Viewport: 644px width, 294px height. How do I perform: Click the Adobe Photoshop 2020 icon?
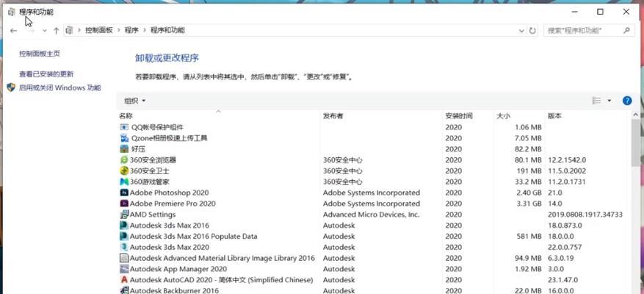click(124, 193)
